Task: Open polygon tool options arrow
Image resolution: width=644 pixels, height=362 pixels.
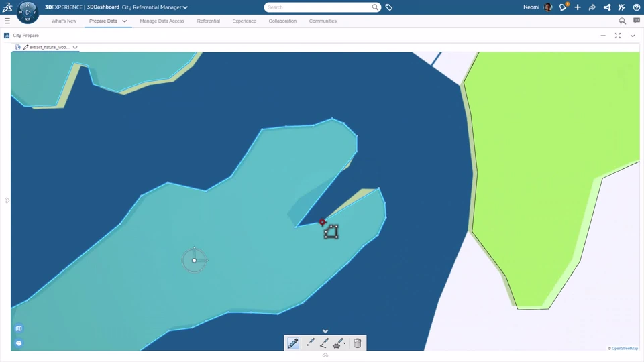Action: [x=345, y=343]
